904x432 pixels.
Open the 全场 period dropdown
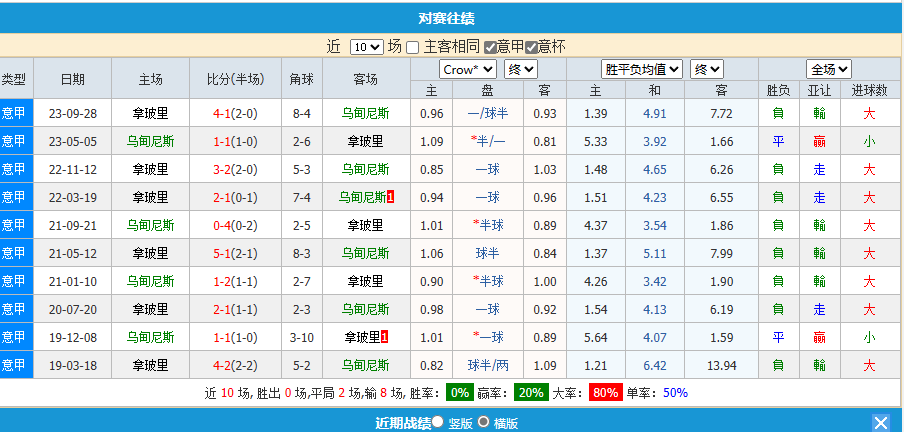(x=829, y=69)
